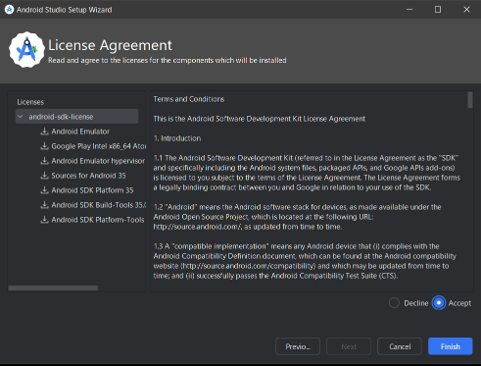Click the Android Studio logo in header

[x=27, y=50]
